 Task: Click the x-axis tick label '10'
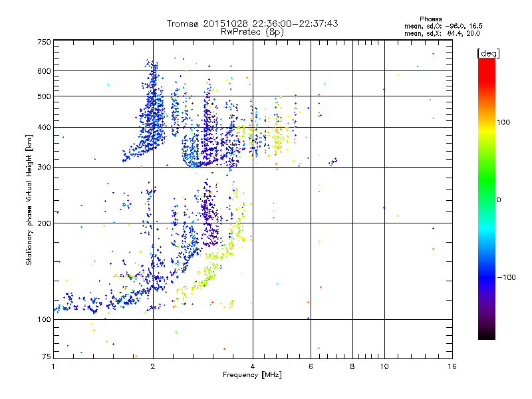coord(384,366)
